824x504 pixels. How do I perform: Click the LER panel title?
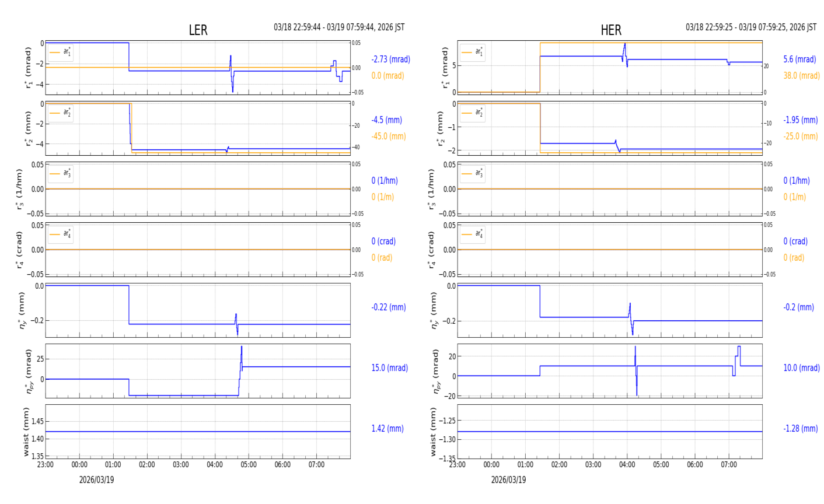click(198, 30)
